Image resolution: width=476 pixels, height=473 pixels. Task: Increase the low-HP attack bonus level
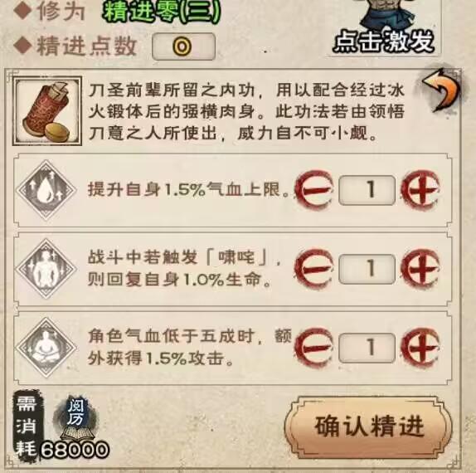pyautogui.click(x=420, y=347)
